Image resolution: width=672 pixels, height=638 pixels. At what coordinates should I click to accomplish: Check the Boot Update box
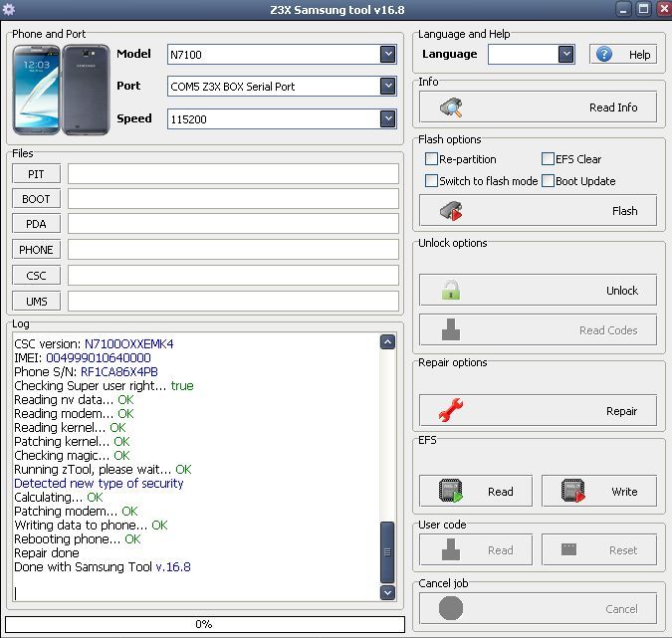[x=548, y=181]
